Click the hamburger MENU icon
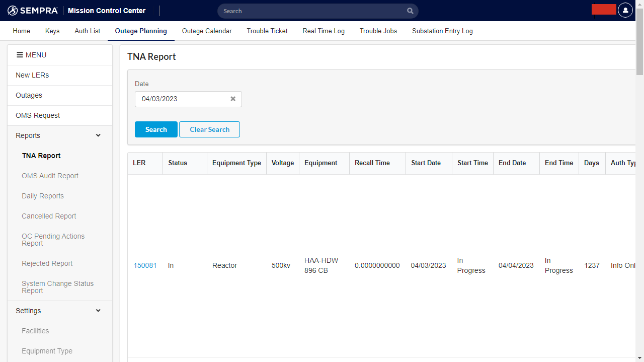This screenshot has height=362, width=644. coord(20,55)
